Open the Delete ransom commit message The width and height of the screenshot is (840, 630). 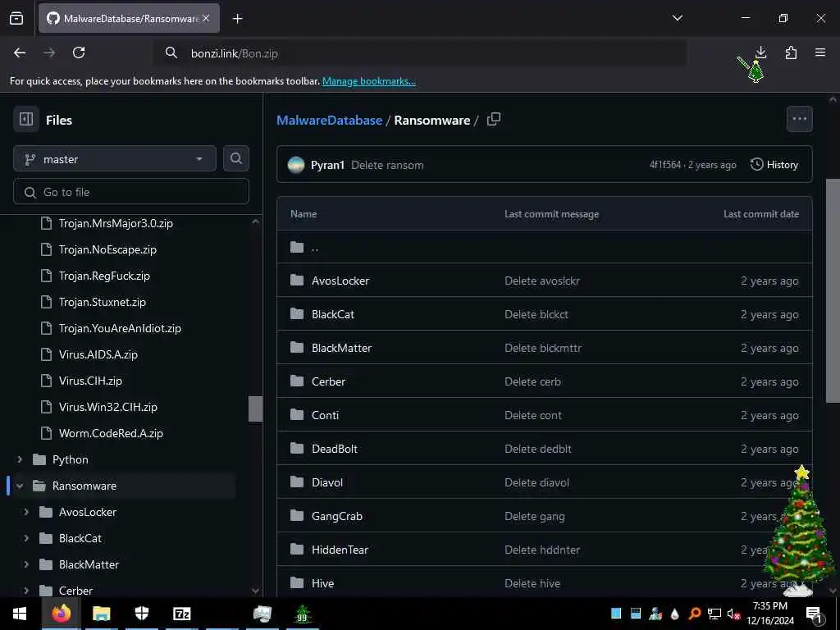tap(387, 165)
